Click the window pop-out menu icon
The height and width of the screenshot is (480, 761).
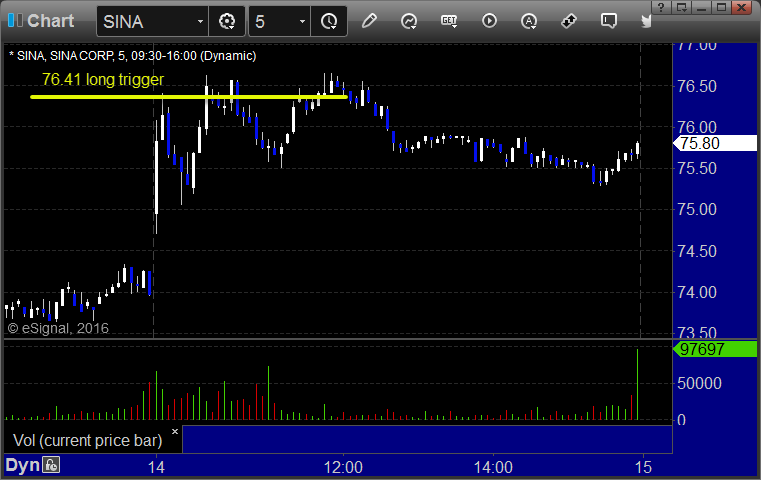(682, 7)
